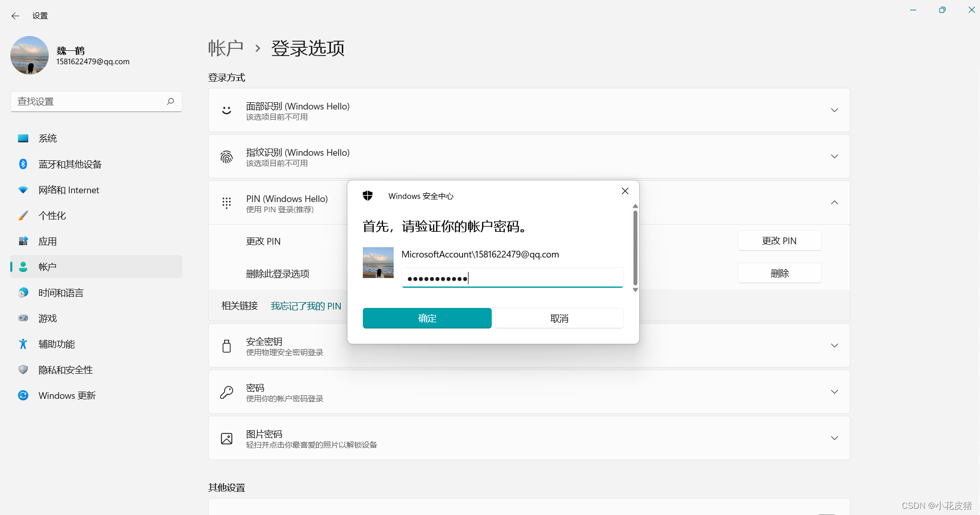Screen dimensions: 980x515
Task: Click the network Wi-Fi icon in sidebar
Action: click(x=23, y=190)
